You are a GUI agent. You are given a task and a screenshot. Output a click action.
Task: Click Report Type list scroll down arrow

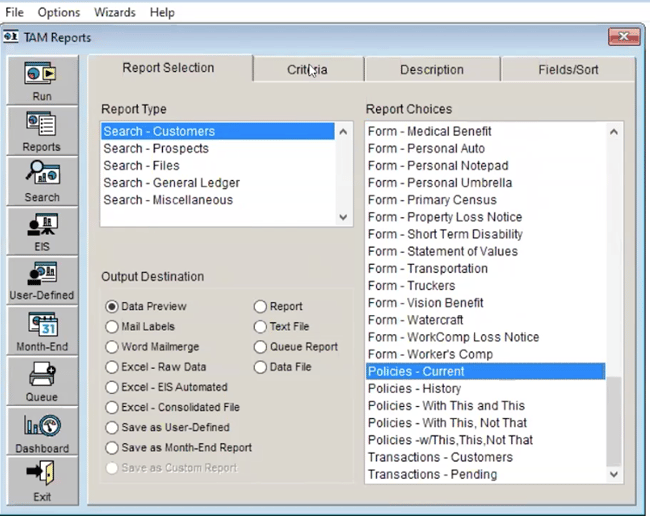pos(343,217)
